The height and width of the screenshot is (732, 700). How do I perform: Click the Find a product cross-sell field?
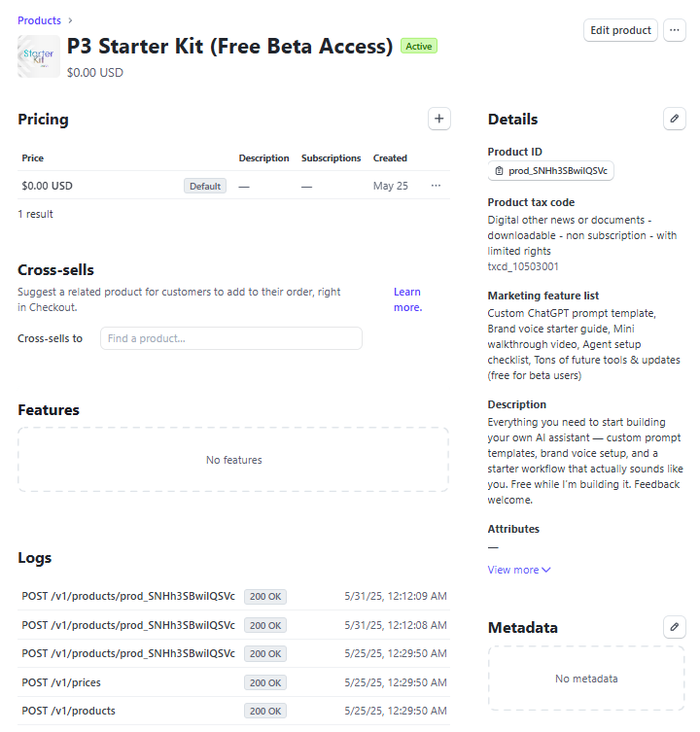pyautogui.click(x=231, y=338)
